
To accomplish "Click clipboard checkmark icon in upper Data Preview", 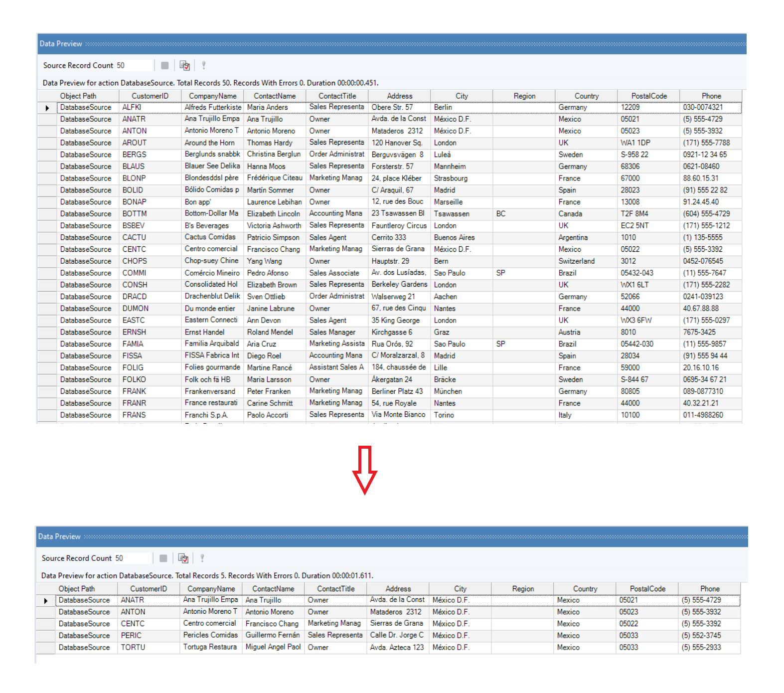I will [184, 65].
